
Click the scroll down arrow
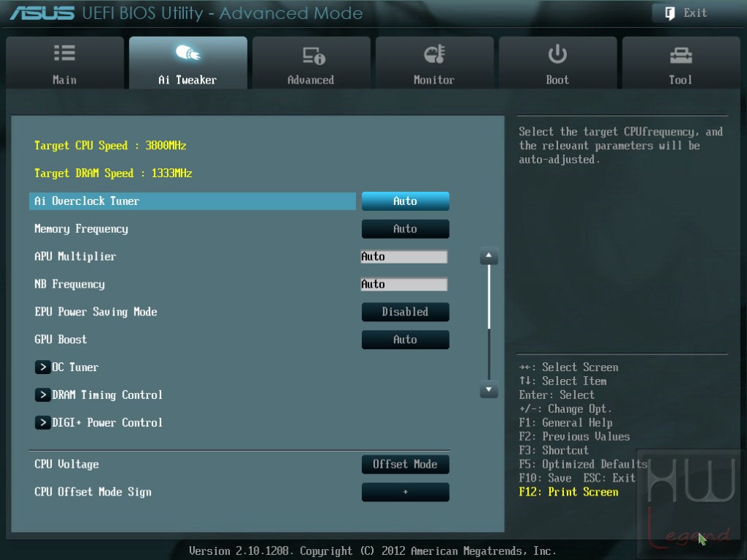pyautogui.click(x=488, y=389)
